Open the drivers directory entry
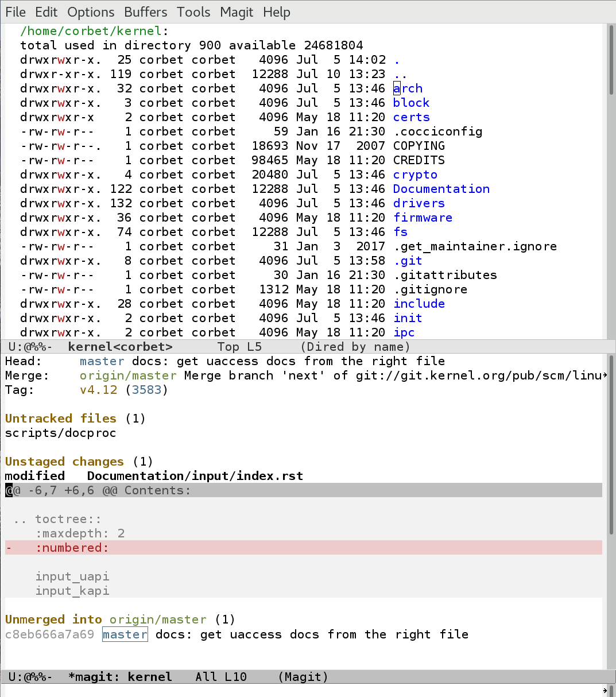 [419, 203]
